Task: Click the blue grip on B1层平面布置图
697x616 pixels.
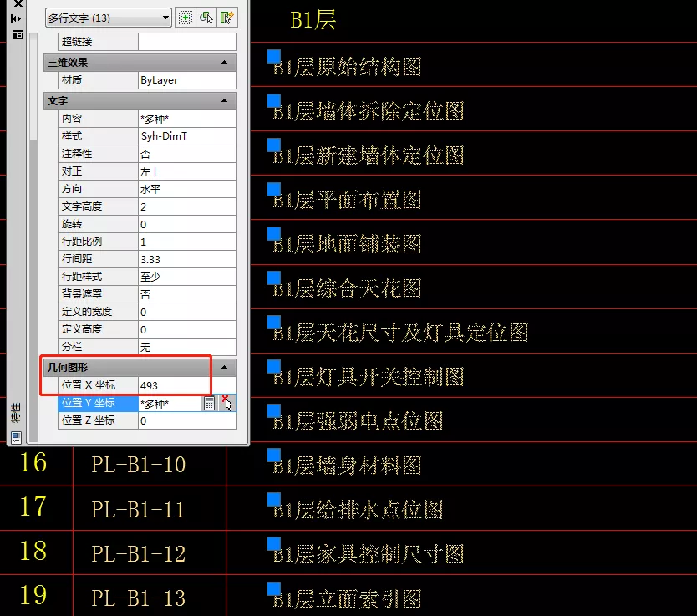Action: pos(274,190)
